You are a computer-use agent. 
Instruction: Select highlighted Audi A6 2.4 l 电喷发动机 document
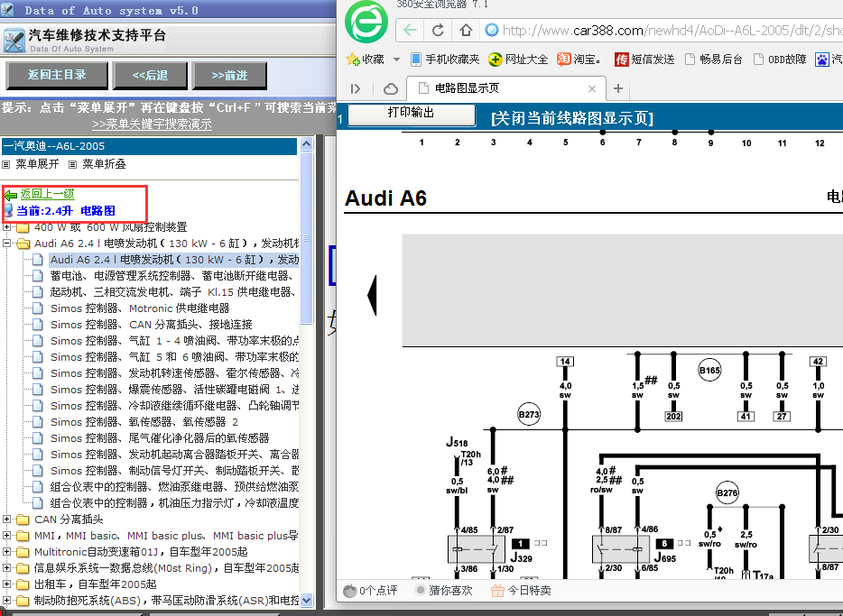click(174, 260)
